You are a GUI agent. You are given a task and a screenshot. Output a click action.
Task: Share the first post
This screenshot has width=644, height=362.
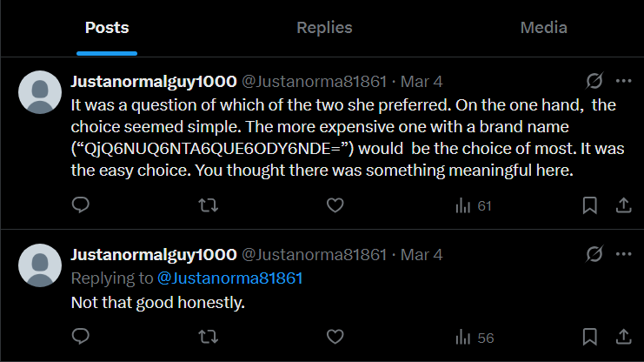[623, 205]
